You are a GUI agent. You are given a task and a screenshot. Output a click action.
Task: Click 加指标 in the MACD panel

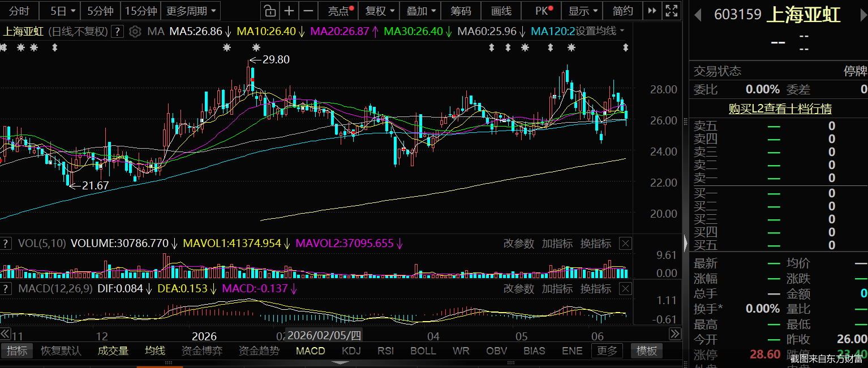click(557, 289)
